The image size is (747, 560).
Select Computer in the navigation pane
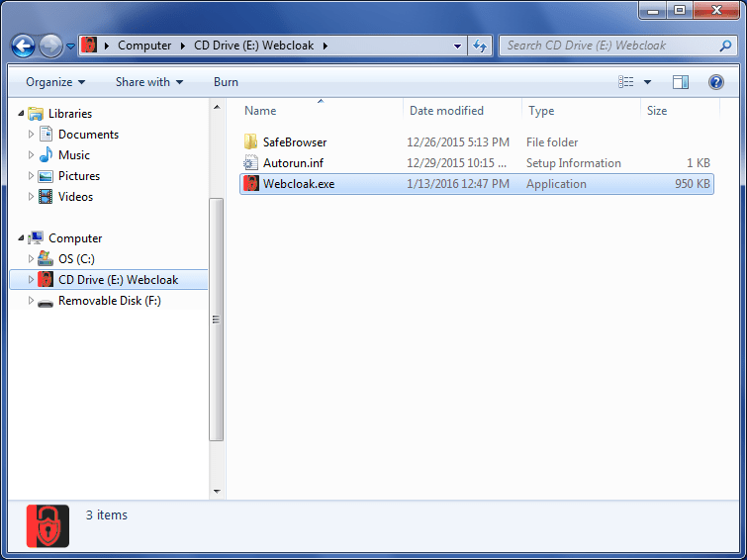pyautogui.click(x=75, y=238)
